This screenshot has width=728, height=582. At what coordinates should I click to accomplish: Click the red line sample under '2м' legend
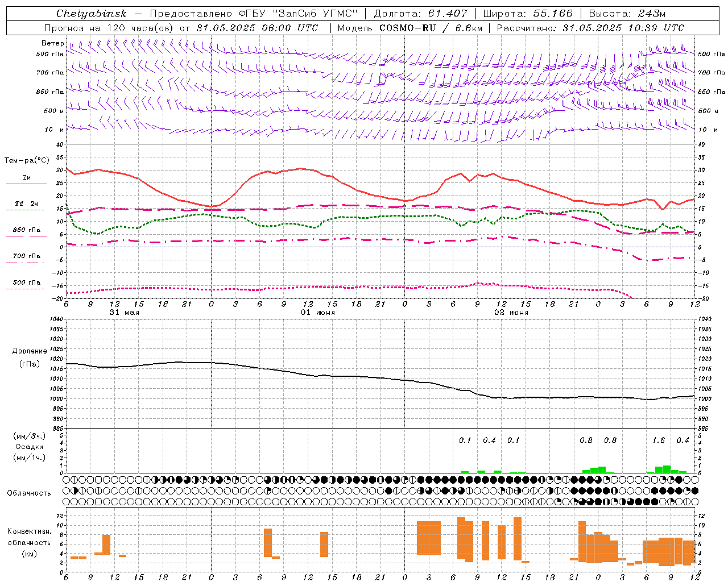(26, 184)
